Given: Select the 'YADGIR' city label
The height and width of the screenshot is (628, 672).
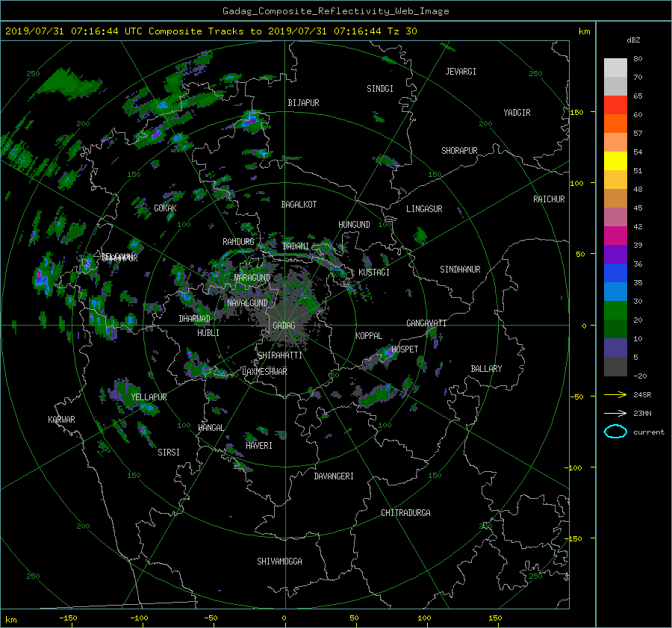Looking at the screenshot, I should tap(517, 113).
